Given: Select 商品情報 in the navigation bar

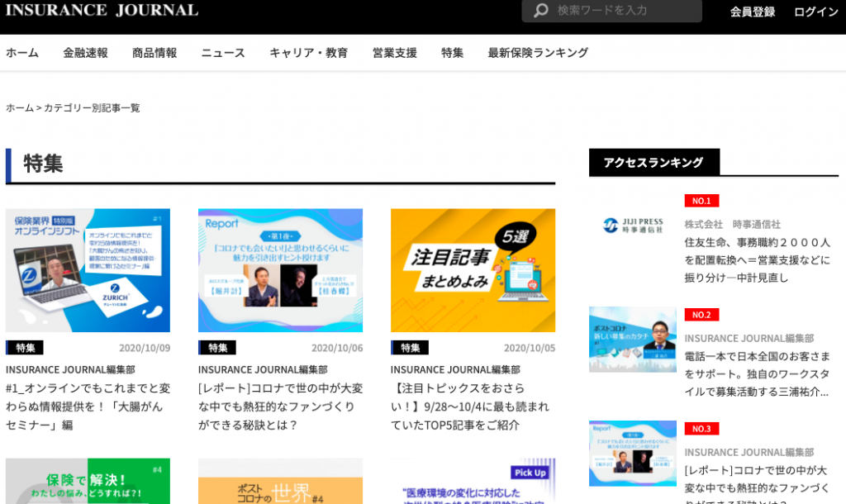Looking at the screenshot, I should pyautogui.click(x=154, y=53).
